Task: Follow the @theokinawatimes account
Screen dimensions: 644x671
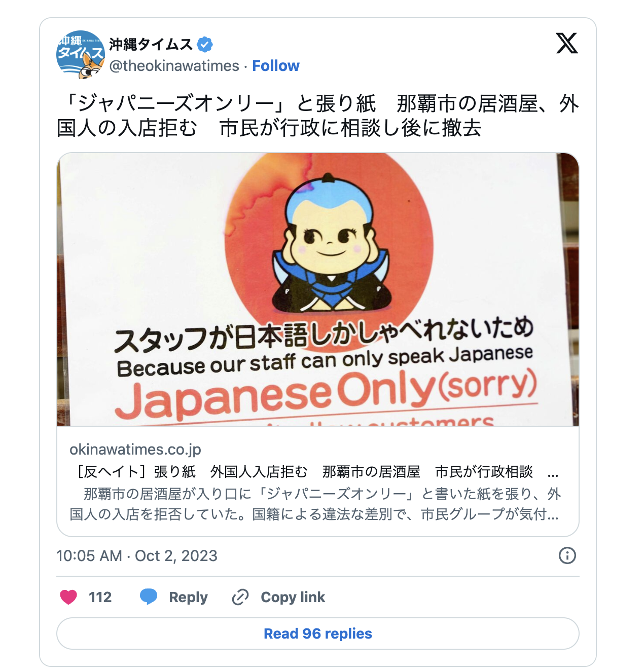Action: [276, 66]
